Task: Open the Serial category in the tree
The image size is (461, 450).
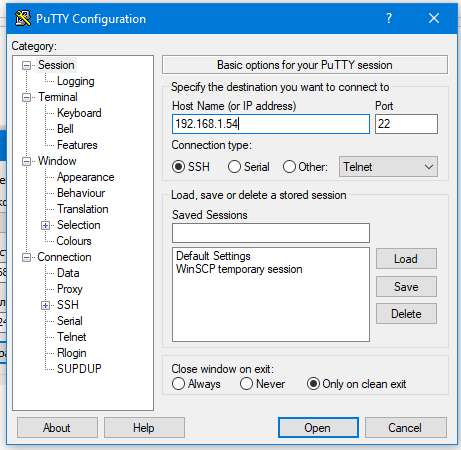Action: tap(70, 321)
